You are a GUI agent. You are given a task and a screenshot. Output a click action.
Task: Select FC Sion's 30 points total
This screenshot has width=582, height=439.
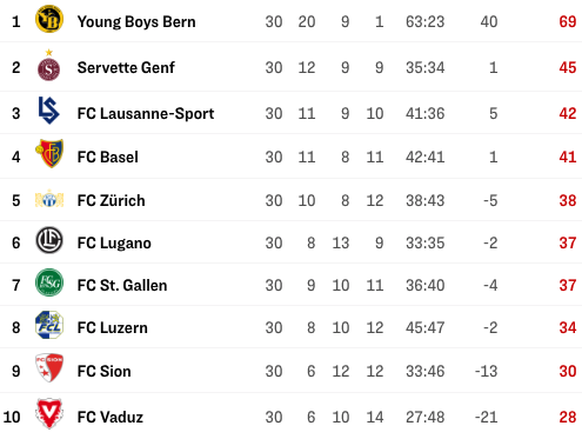tap(568, 371)
